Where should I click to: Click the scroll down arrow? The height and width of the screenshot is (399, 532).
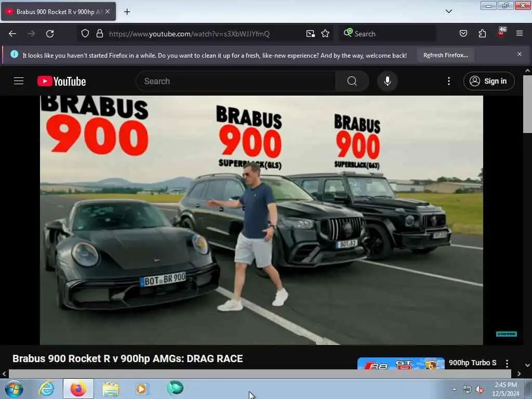tap(528, 365)
